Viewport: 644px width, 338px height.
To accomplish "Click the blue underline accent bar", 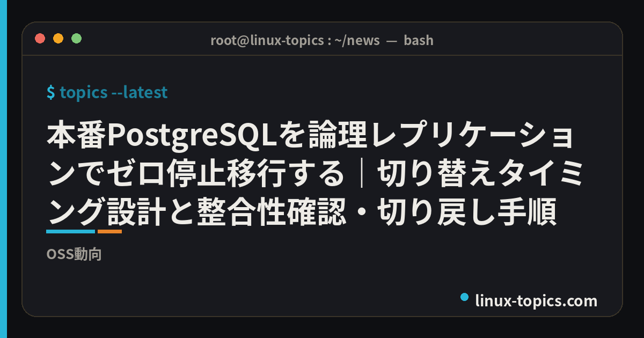I will (x=71, y=231).
